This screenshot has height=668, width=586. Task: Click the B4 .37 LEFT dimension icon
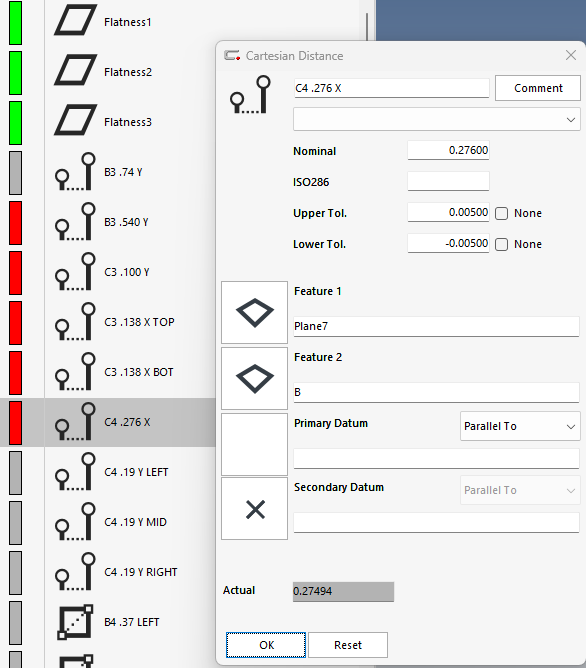(75, 622)
